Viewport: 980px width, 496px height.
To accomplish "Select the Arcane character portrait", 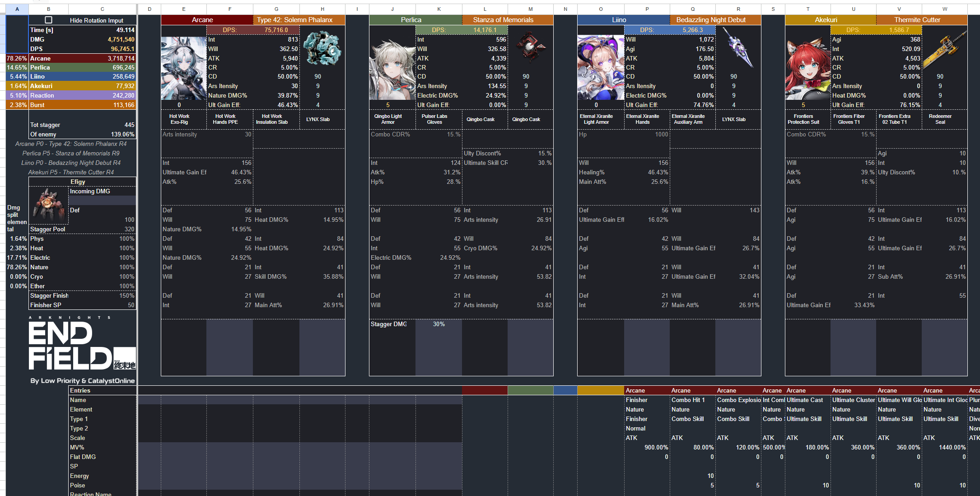I will [184, 68].
